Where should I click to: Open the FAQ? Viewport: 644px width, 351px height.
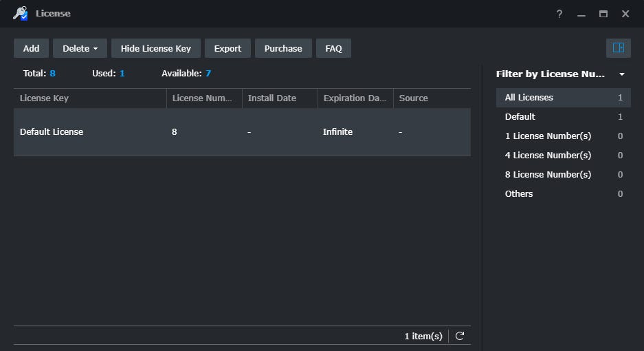coord(333,48)
